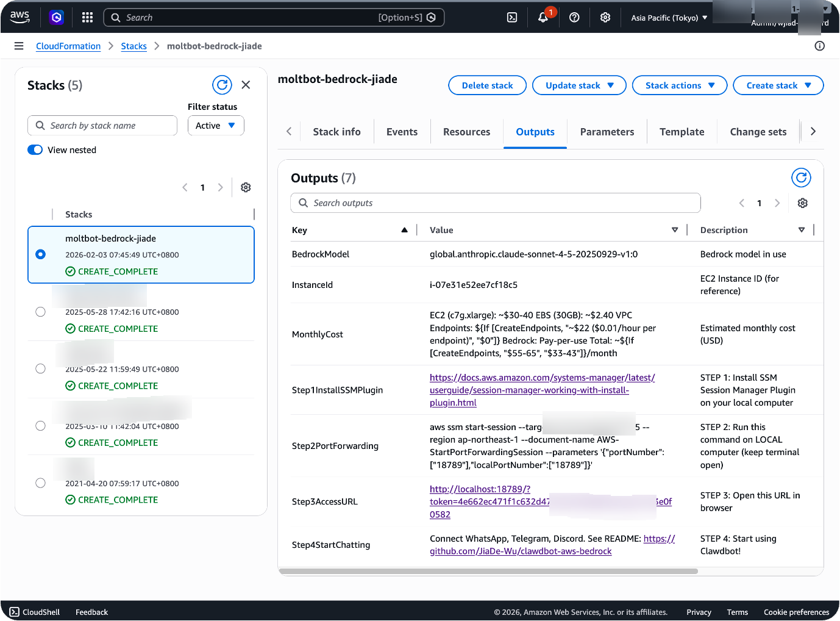The image size is (840, 621).
Task: Click the i-07e31e52ee7cf18c5 instance ID value
Action: click(x=474, y=285)
